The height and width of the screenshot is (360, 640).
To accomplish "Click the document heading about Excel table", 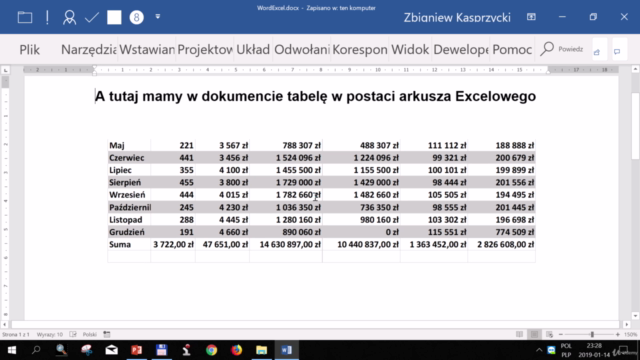I will pyautogui.click(x=315, y=96).
